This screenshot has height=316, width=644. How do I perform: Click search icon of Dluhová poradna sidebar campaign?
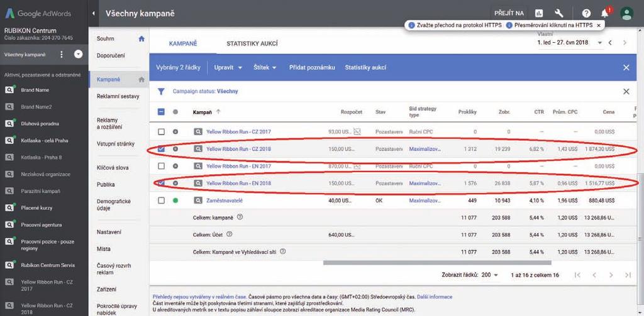pyautogui.click(x=9, y=124)
